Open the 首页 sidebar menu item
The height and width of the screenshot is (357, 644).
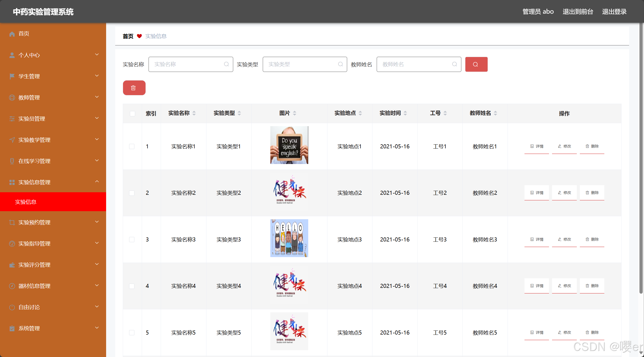pos(53,34)
